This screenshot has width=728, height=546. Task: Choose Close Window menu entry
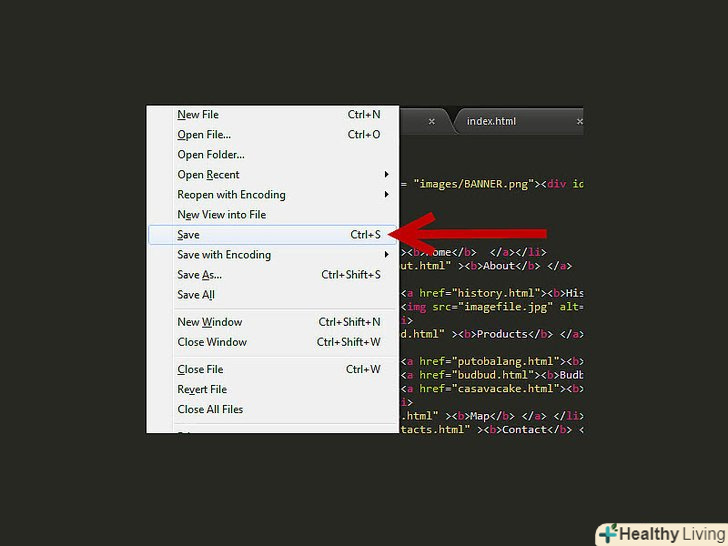tap(273, 342)
